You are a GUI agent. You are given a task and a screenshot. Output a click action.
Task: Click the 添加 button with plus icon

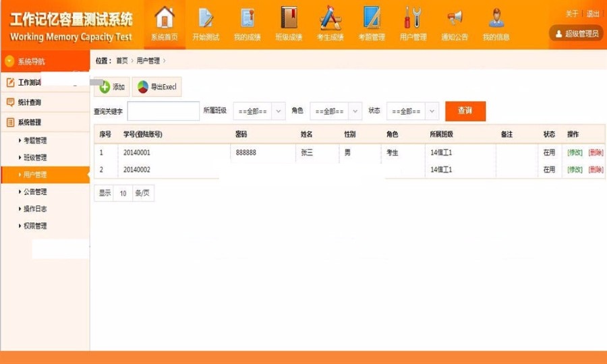112,87
